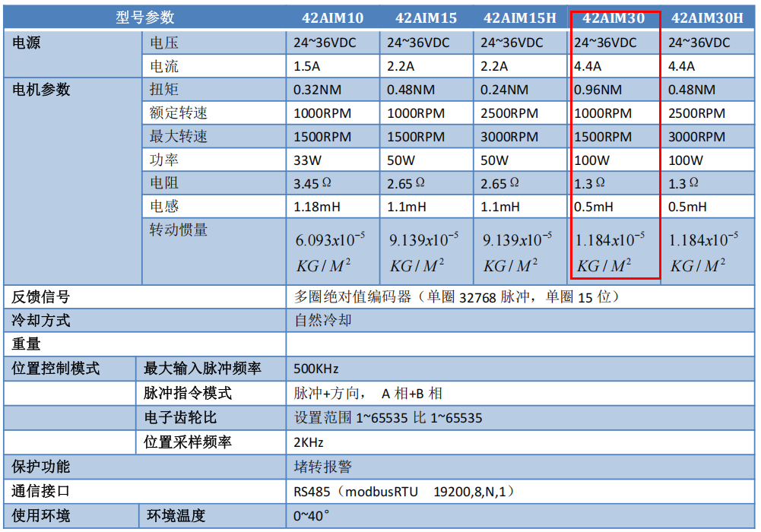The image size is (761, 532).
Task: Click the 电源 category cell
Action: 26,43
